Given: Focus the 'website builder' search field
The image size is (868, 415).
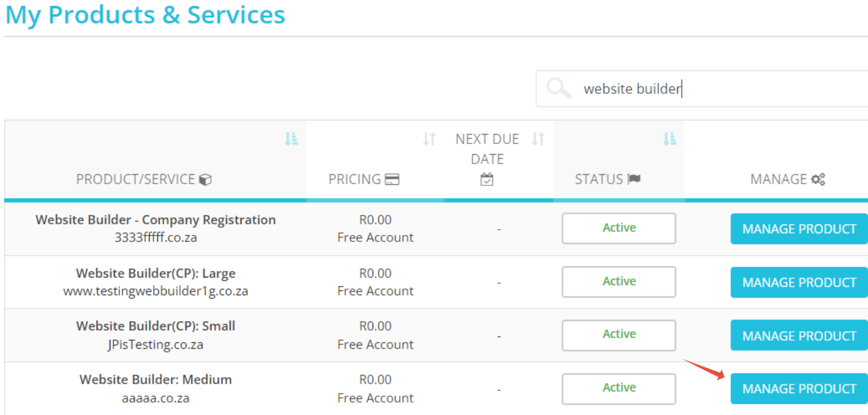Looking at the screenshot, I should click(702, 89).
